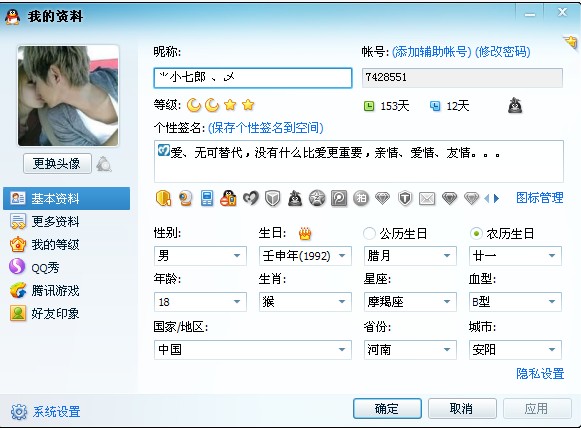Open the 生肖 dropdown showing 猴
Screen dimensions: 581x430
point(305,302)
